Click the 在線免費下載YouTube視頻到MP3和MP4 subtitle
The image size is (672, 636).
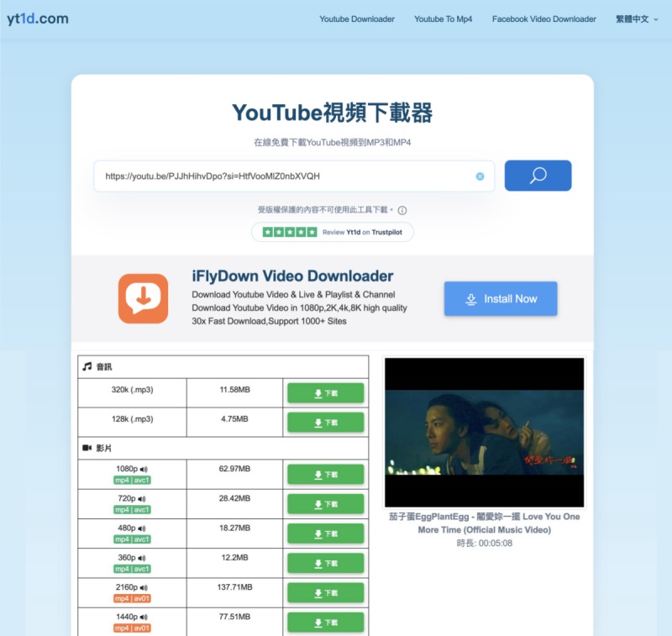click(332, 143)
